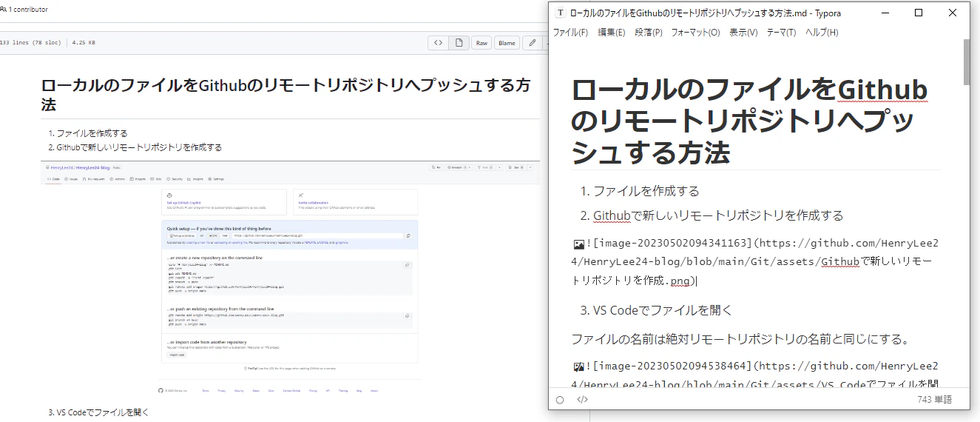Click the '4.25 KB' file size on GitHub
980x422 pixels.
coord(83,43)
